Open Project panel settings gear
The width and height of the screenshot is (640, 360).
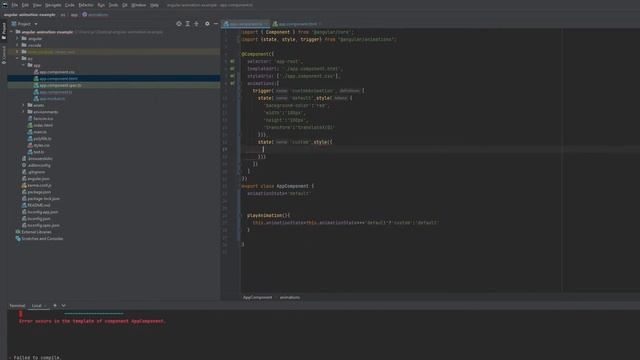click(207, 24)
